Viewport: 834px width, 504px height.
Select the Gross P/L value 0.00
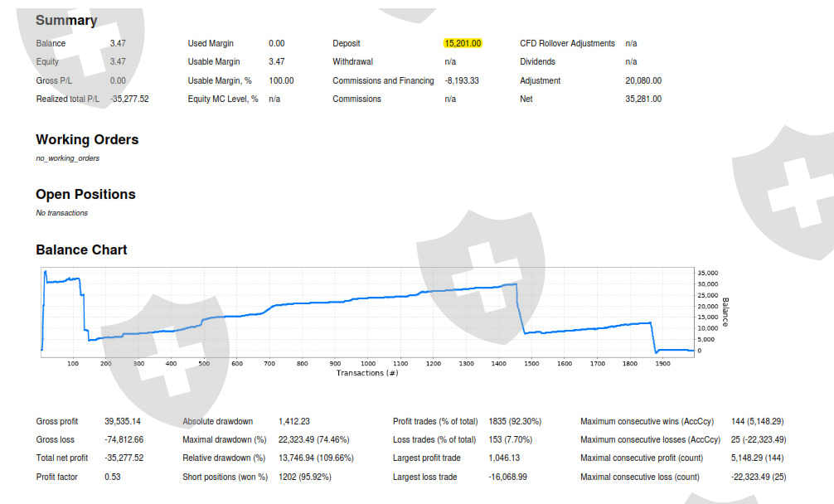pos(118,80)
